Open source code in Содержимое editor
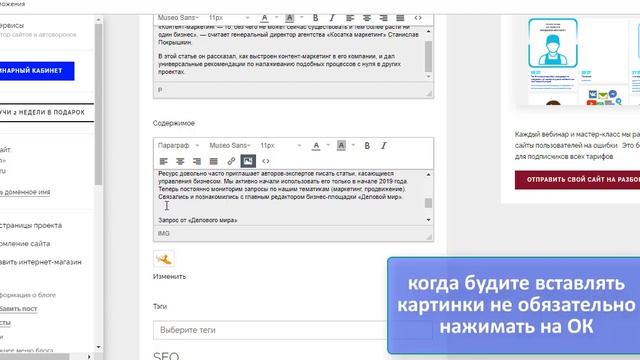Screen dimensions: 640x360 point(266,161)
